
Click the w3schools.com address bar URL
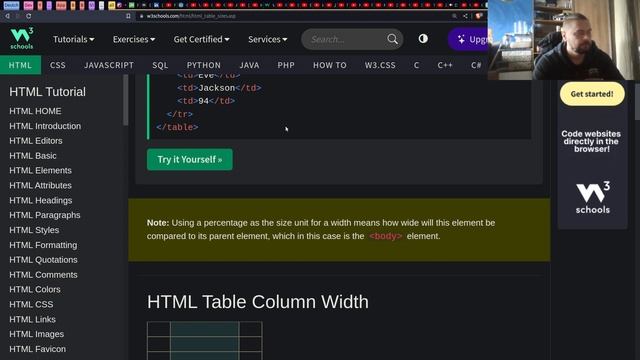click(191, 16)
